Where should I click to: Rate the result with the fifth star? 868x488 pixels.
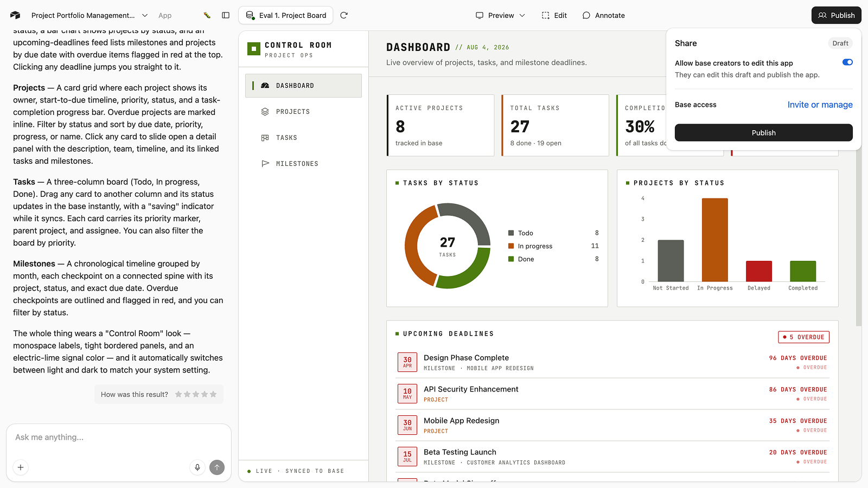213,394
